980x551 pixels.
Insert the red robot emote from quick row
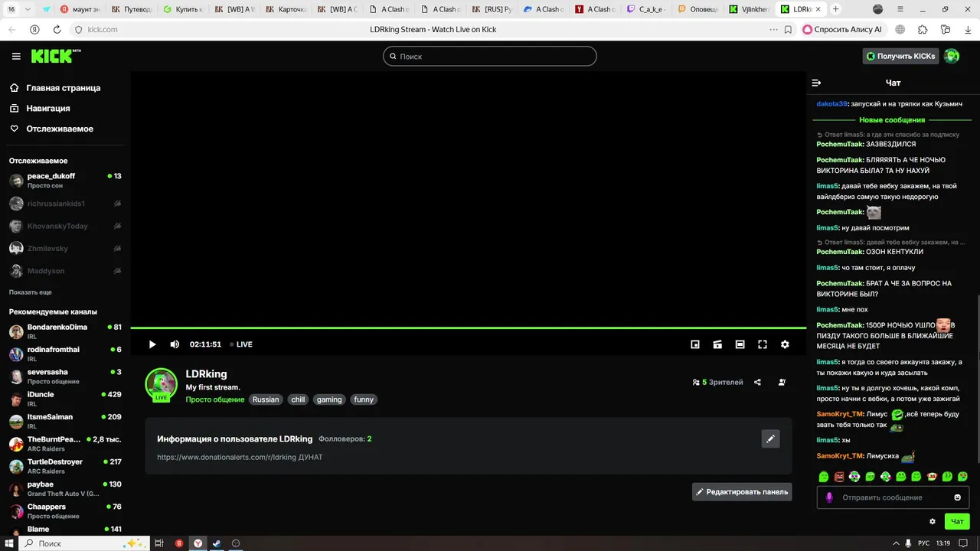pyautogui.click(x=839, y=477)
